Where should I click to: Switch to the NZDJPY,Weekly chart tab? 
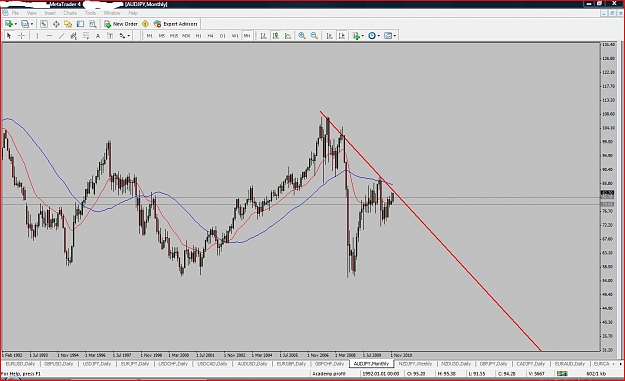[x=415, y=364]
